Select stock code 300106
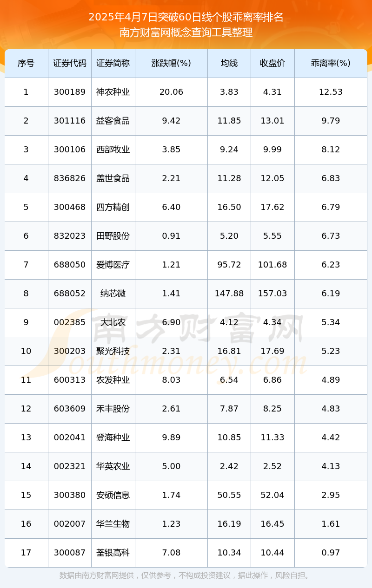The height and width of the screenshot is (588, 372). click(70, 150)
